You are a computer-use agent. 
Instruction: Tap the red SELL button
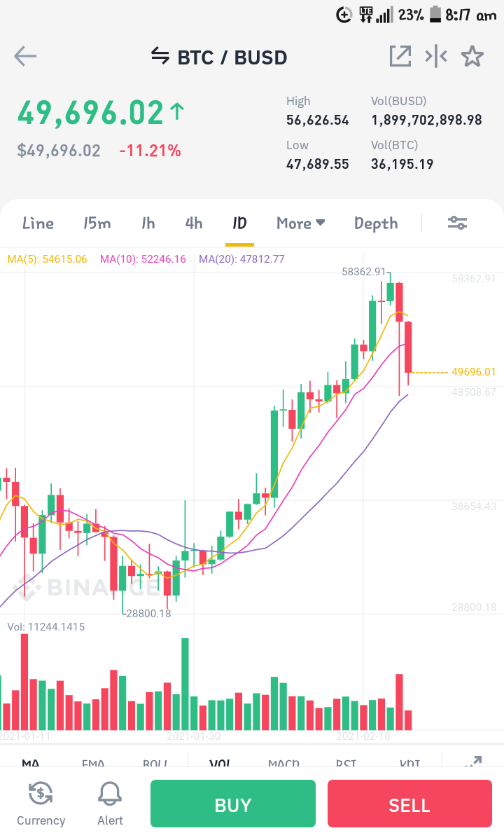[x=409, y=804]
